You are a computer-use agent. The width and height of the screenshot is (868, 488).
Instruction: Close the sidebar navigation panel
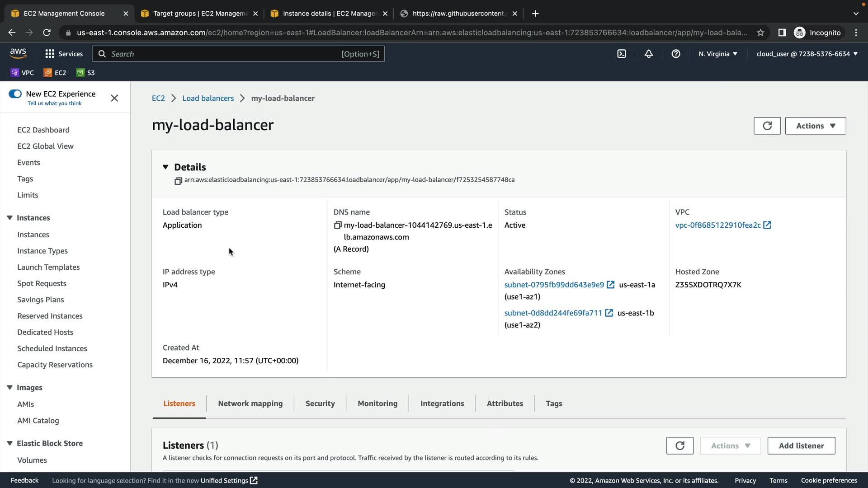coord(114,98)
